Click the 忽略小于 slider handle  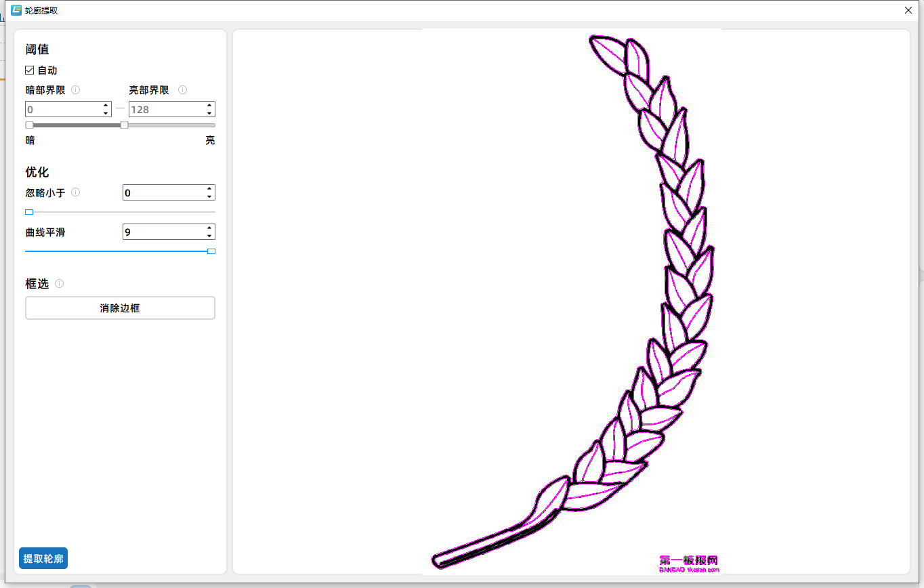click(x=29, y=212)
